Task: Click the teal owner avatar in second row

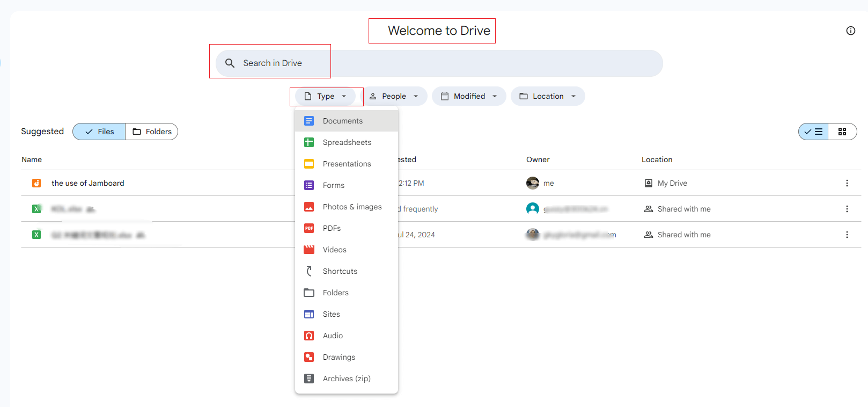Action: (x=533, y=209)
